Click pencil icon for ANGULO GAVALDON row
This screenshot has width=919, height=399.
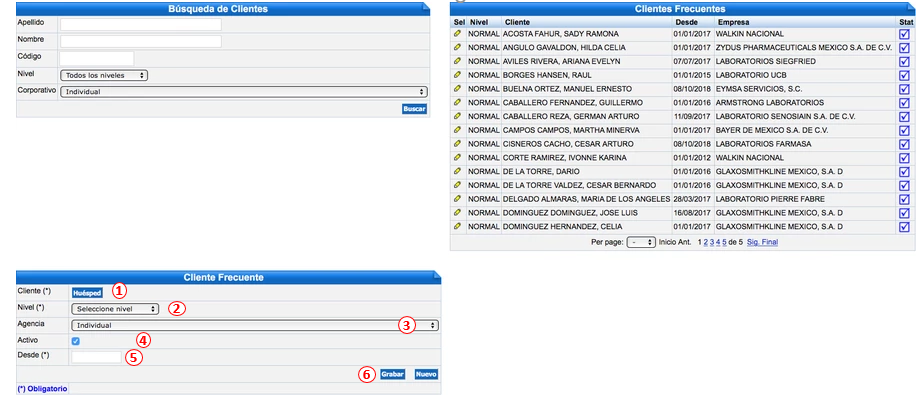tap(457, 47)
